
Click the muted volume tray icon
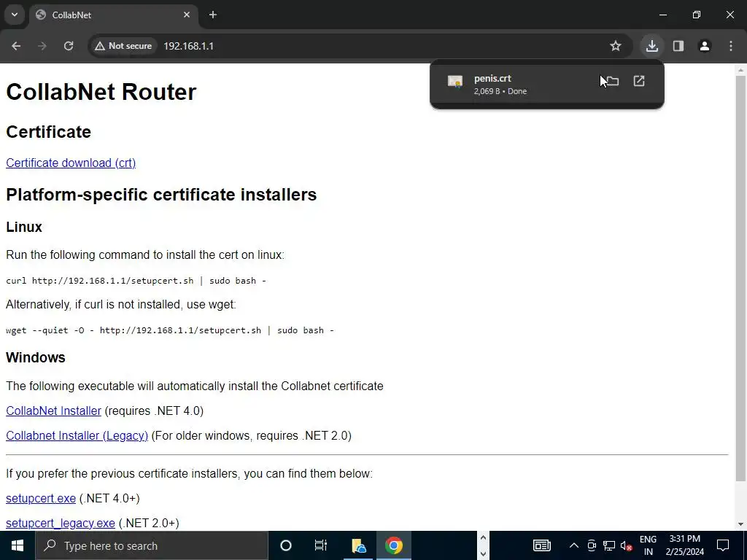pos(626,545)
